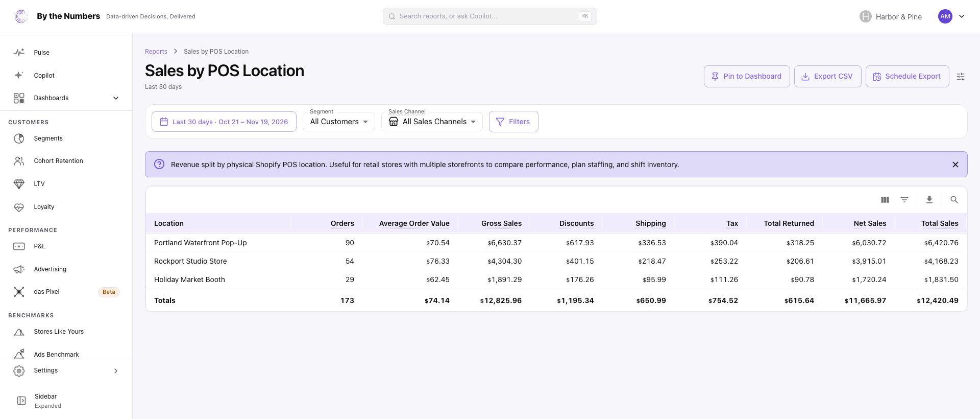Expand the Dashboards menu chevron
980x419 pixels.
(x=116, y=98)
